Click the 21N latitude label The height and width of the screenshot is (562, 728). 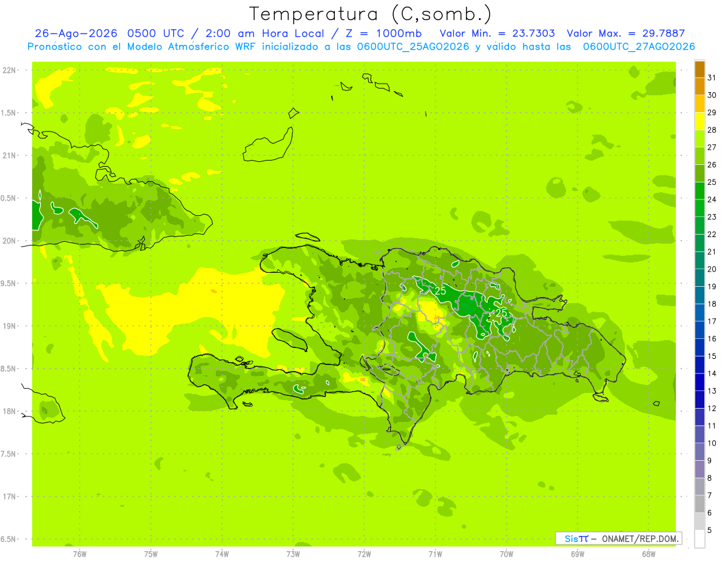tap(9, 155)
